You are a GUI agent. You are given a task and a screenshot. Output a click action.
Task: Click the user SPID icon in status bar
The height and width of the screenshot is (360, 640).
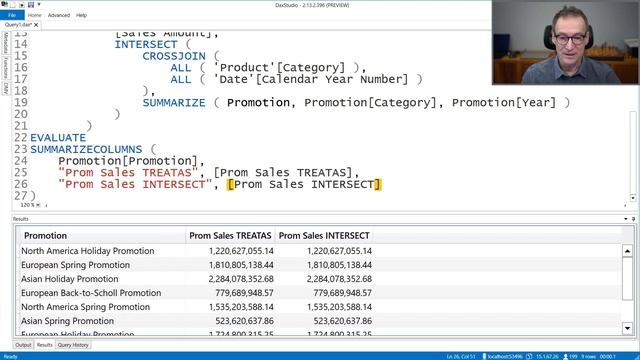point(566,357)
